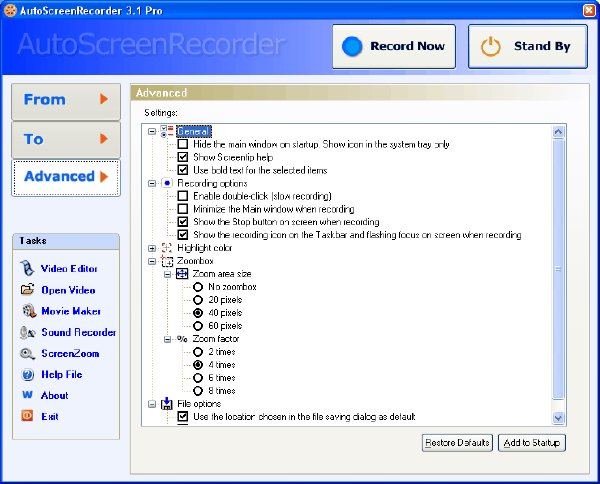Click the Zoom area size icon
This screenshot has height=484, width=600.
click(182, 274)
